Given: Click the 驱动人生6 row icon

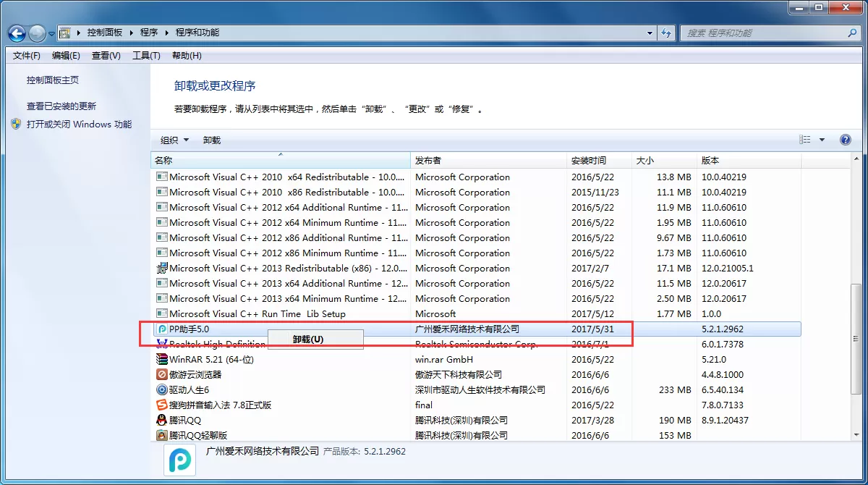Looking at the screenshot, I should click(x=163, y=389).
